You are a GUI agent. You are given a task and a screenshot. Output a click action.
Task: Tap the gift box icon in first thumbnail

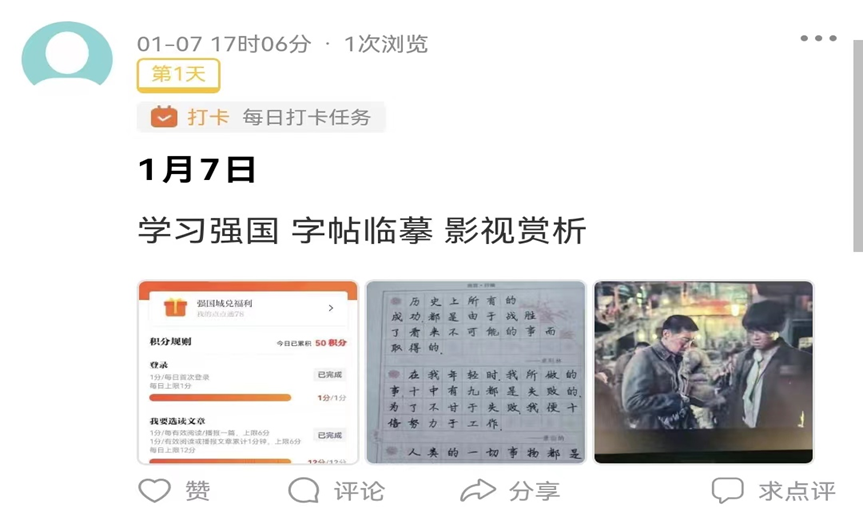point(175,307)
